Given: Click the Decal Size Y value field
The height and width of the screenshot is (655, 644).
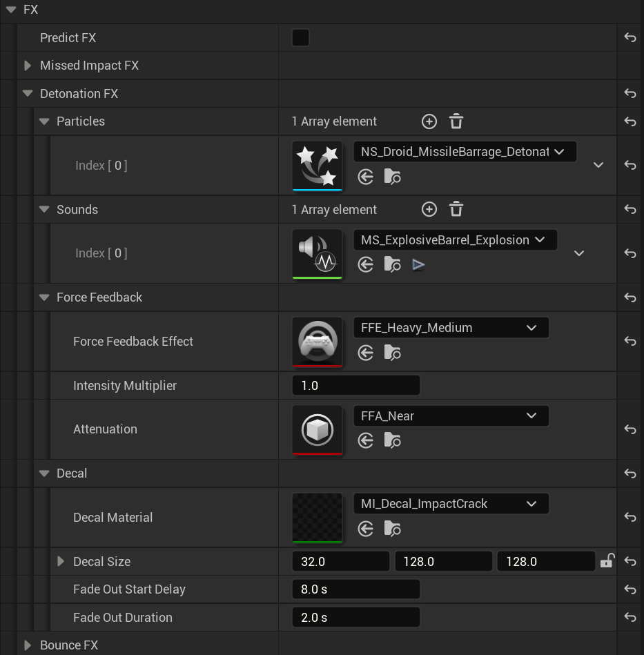Looking at the screenshot, I should pyautogui.click(x=444, y=561).
